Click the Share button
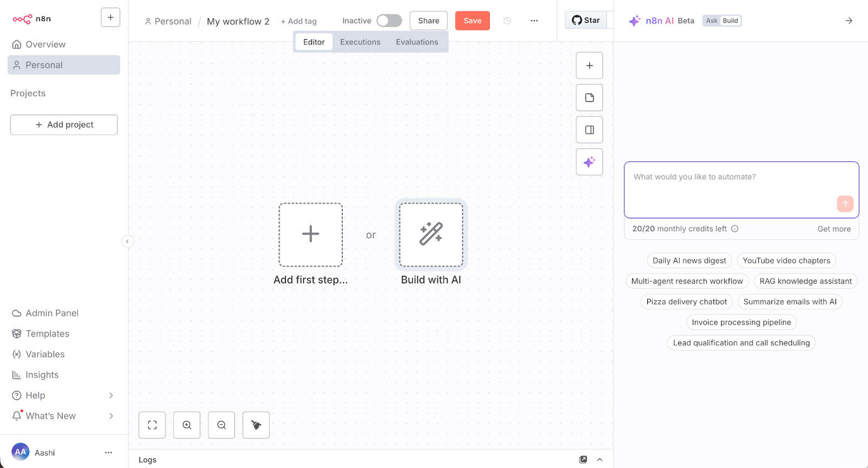Image resolution: width=868 pixels, height=468 pixels. (x=429, y=21)
